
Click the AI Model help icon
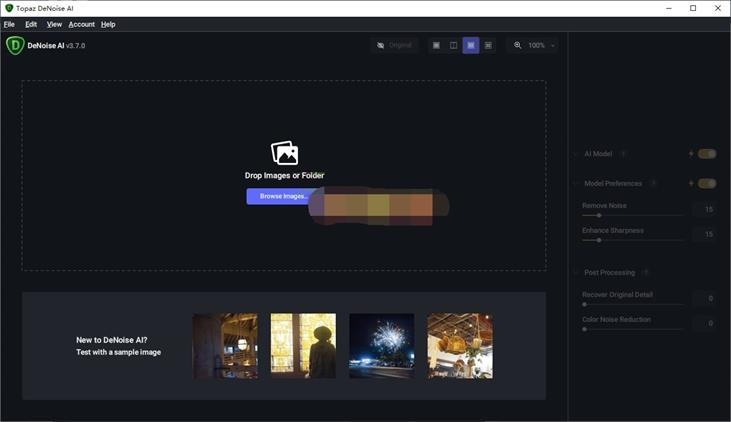point(623,154)
